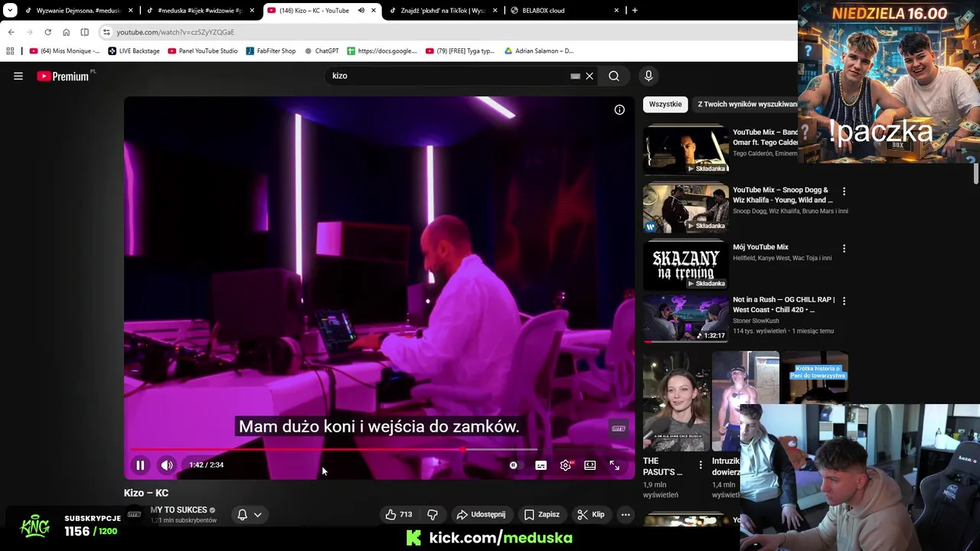The height and width of the screenshot is (551, 980).
Task: Start voice search with microphone
Action: [x=648, y=76]
